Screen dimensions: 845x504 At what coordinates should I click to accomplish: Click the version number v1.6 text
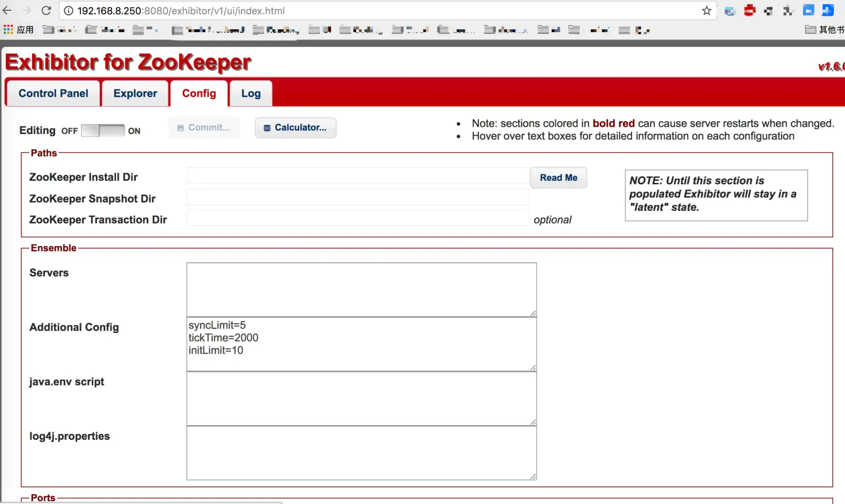click(831, 66)
